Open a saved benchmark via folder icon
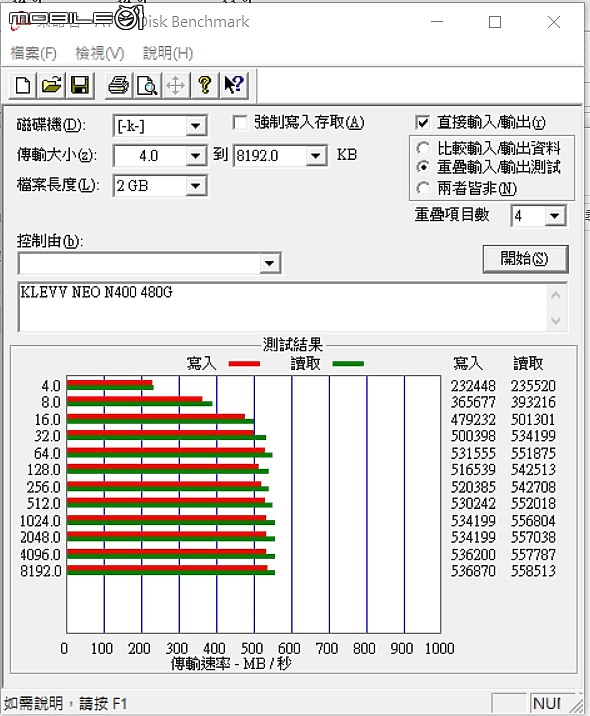 (52, 85)
